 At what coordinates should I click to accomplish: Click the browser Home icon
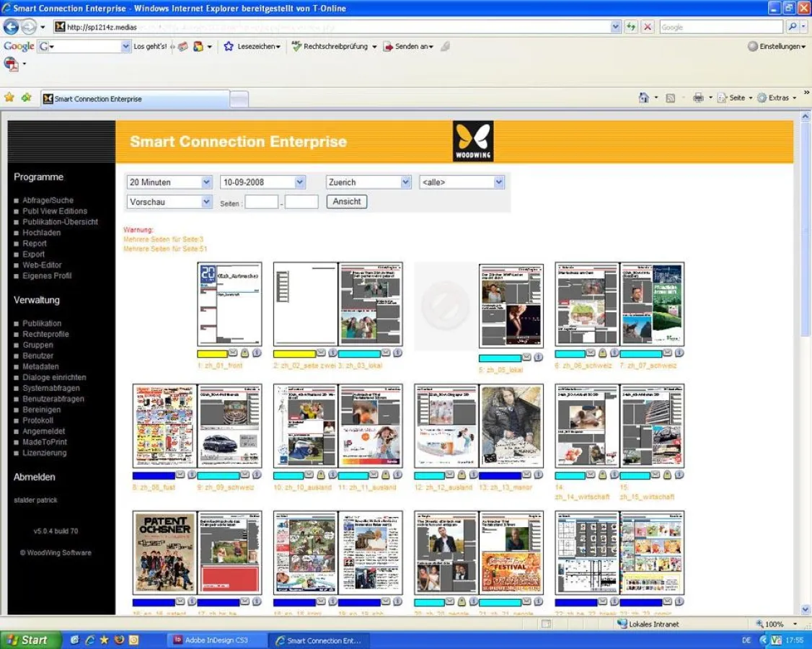644,98
